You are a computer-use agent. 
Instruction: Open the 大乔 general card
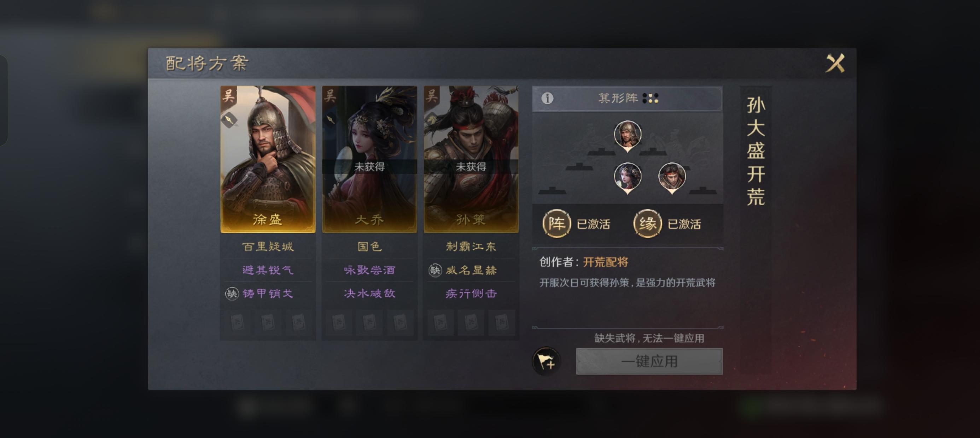coord(369,159)
